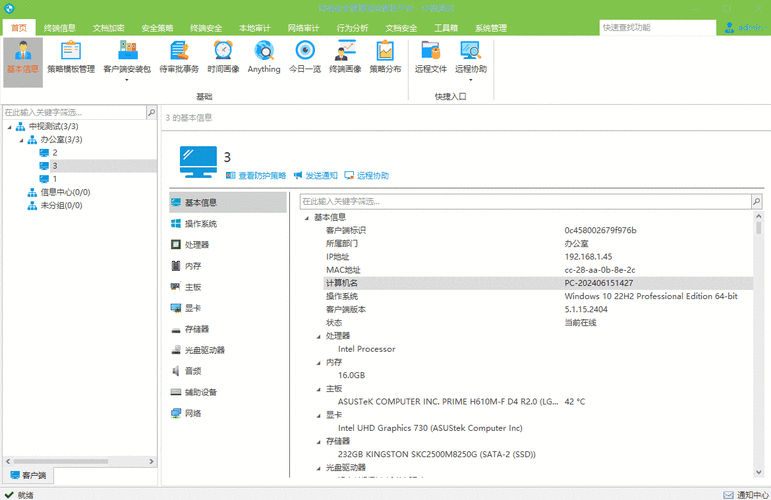Select the MAC地址 row

click(x=538, y=270)
